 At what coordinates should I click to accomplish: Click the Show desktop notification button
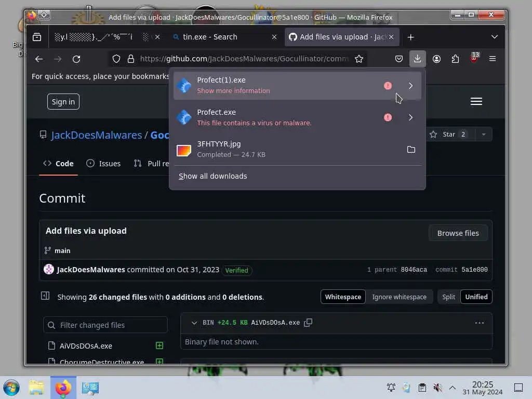[518, 388]
